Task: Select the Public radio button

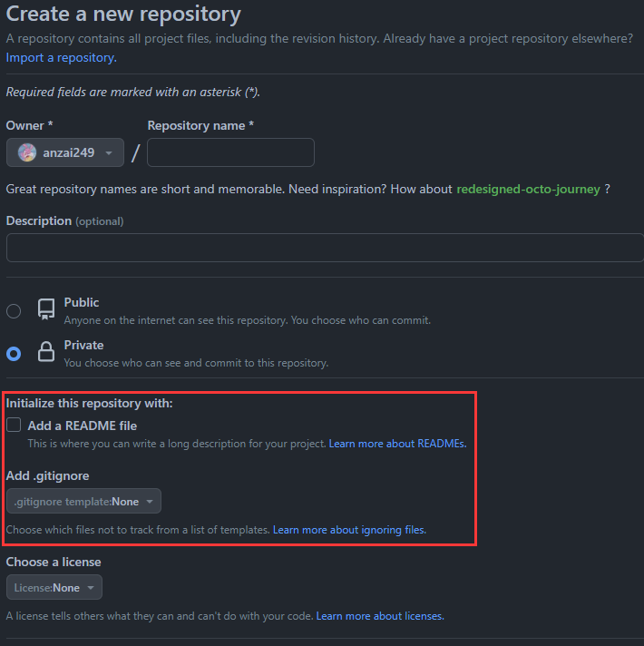Action: point(14,311)
